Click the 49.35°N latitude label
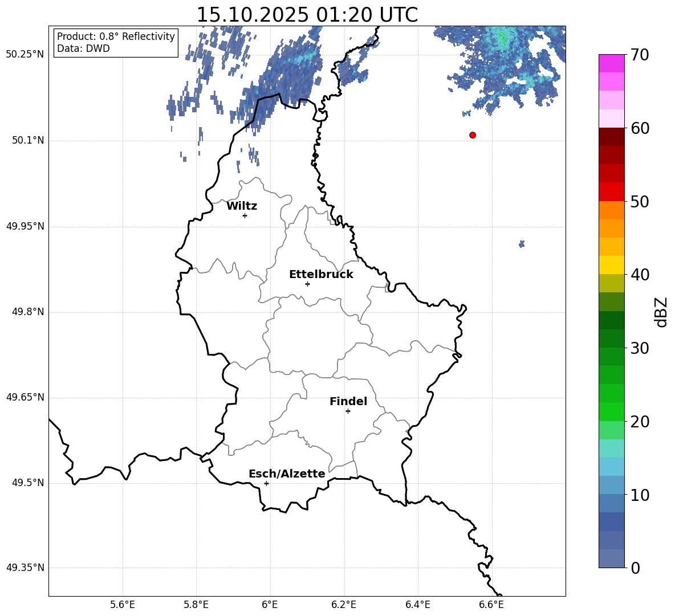The width and height of the screenshot is (675, 616). 25,568
